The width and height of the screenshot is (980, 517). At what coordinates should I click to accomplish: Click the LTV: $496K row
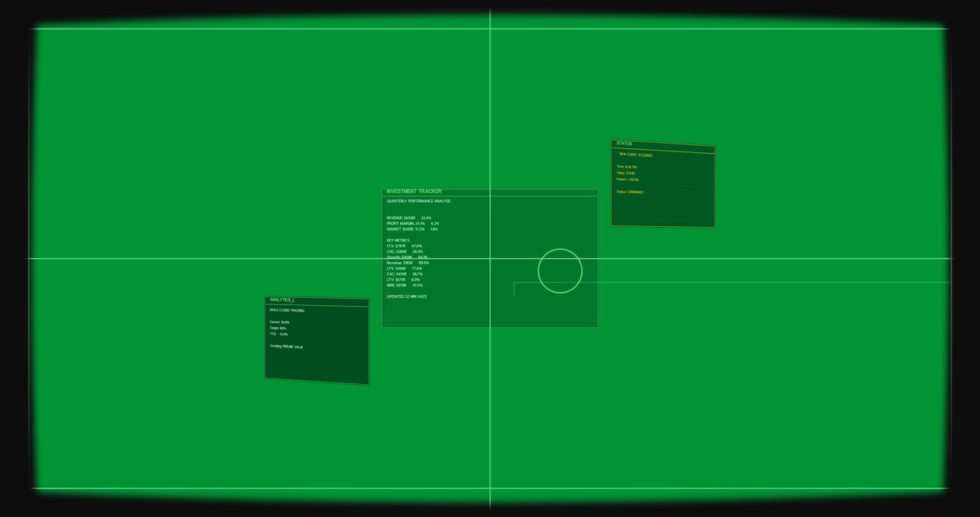tap(404, 269)
